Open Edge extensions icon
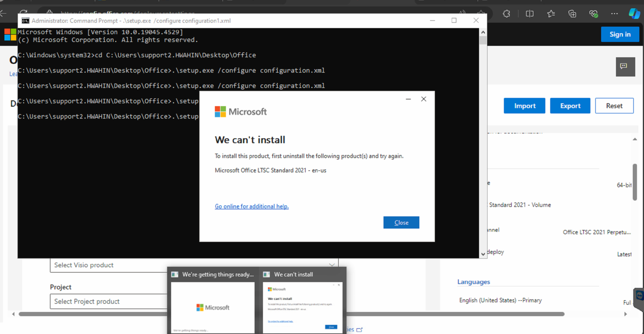644x334 pixels. [x=506, y=14]
